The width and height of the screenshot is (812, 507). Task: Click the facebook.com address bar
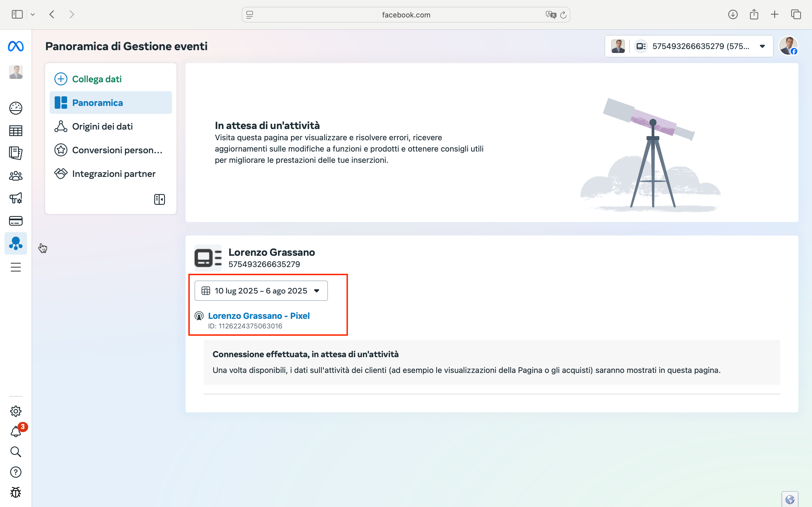406,15
